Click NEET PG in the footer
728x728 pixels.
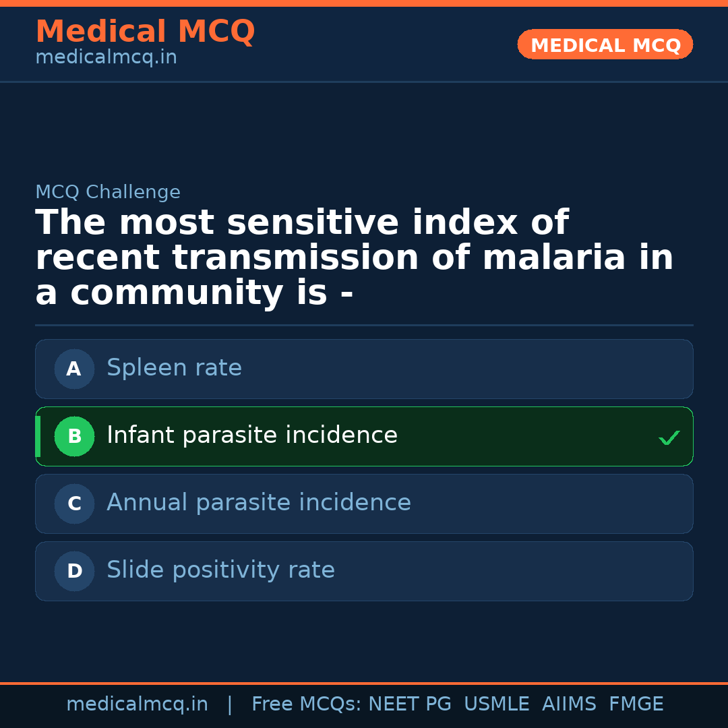tap(410, 704)
